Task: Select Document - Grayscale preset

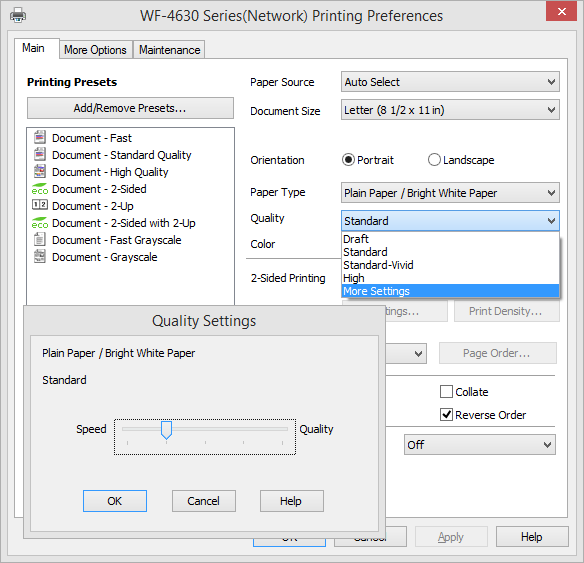Action: tap(105, 257)
